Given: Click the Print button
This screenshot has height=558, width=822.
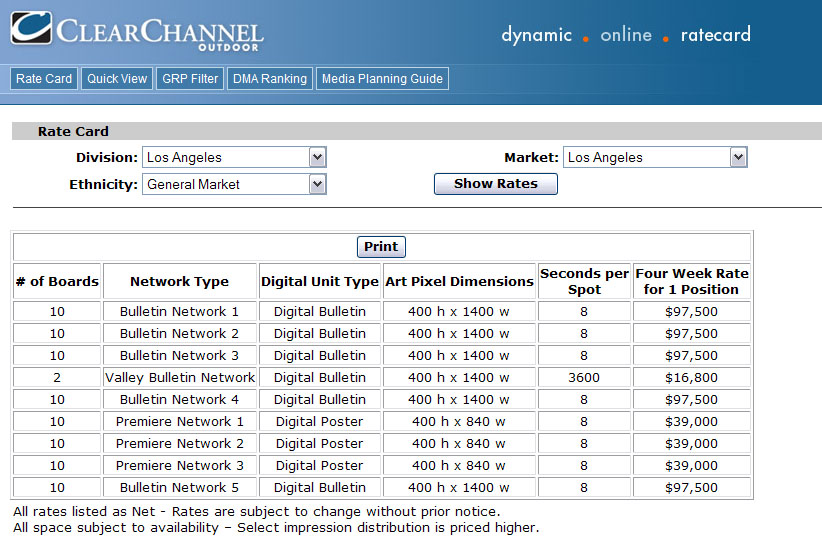Looking at the screenshot, I should click(x=381, y=247).
